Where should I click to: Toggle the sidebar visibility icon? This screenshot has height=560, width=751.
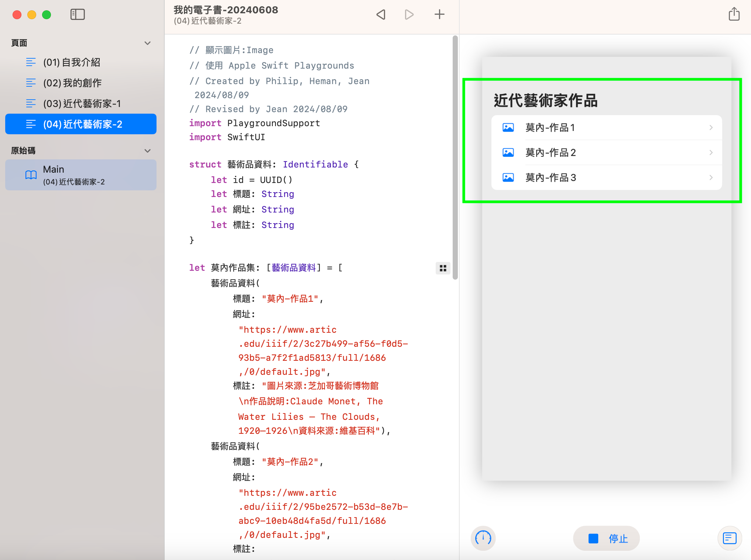click(x=78, y=14)
